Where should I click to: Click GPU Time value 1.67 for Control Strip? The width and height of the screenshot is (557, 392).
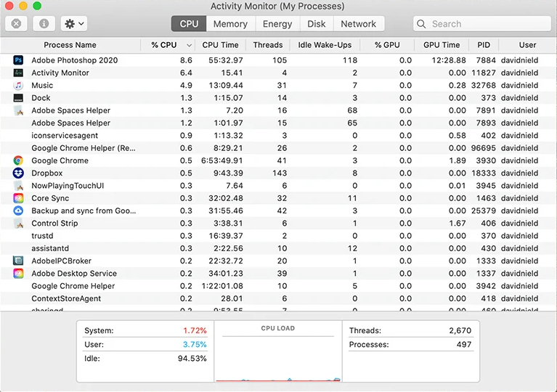458,224
